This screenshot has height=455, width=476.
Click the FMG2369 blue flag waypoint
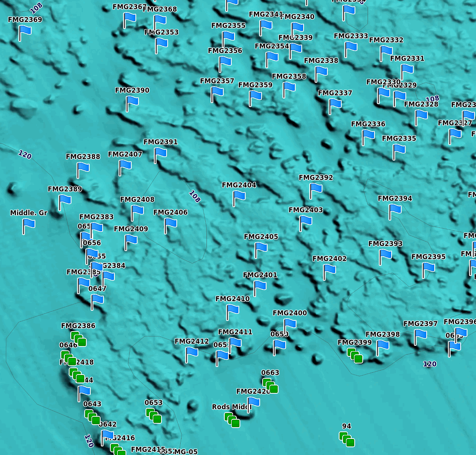[25, 33]
